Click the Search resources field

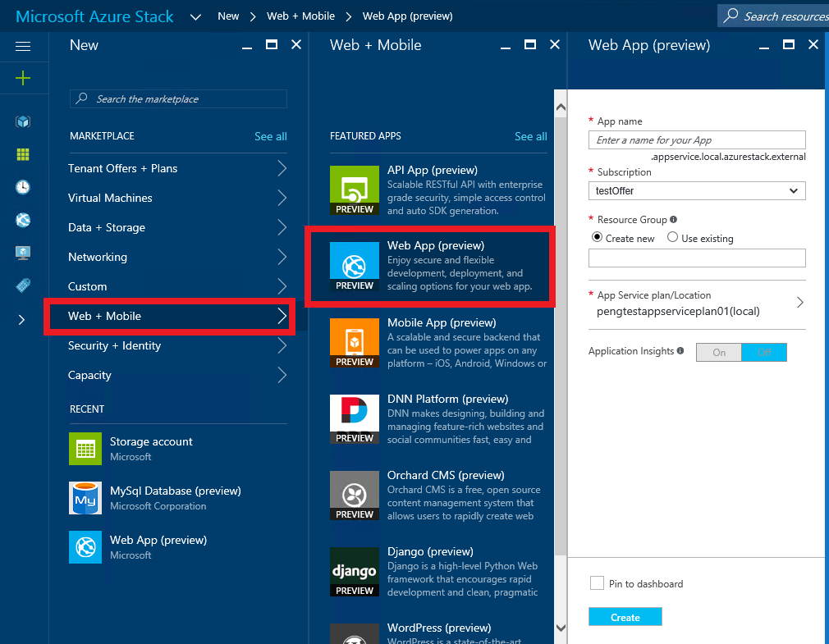pos(773,16)
